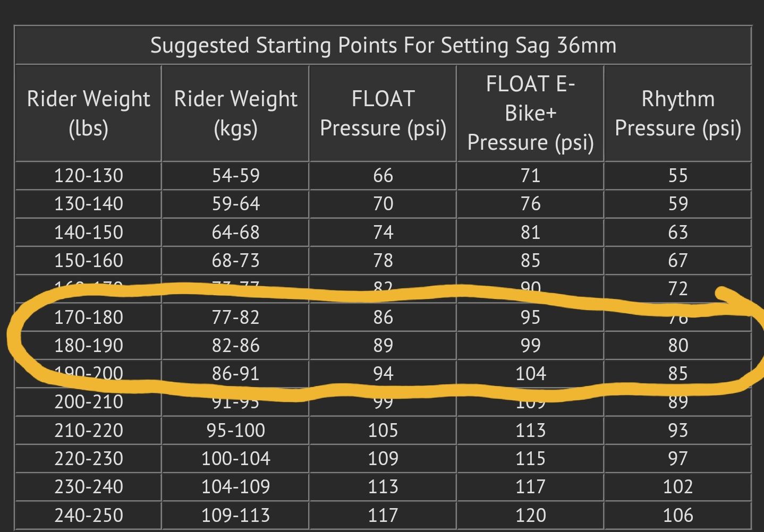Select the 240-250 lbs rider weight cell
The height and width of the screenshot is (532, 764).
point(88,515)
